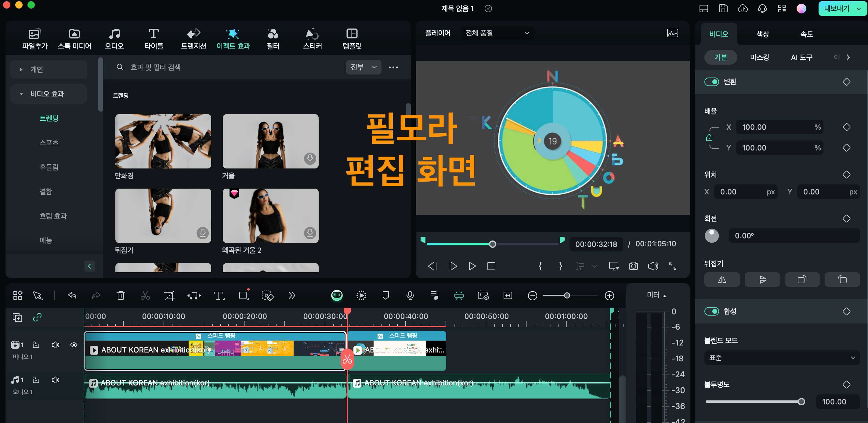
Task: Open the 오디오 panel
Action: (114, 39)
